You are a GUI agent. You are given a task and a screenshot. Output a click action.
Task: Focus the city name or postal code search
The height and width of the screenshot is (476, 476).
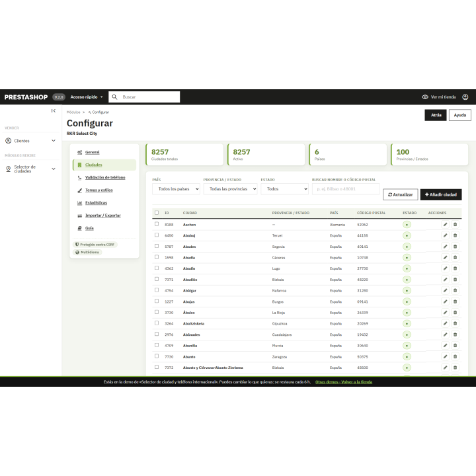[346, 189]
